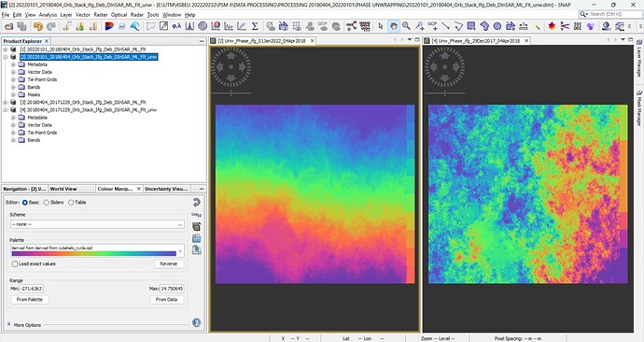This screenshot has width=644, height=342.
Task: Select the Panning hand tool
Action: pyautogui.click(x=394, y=26)
